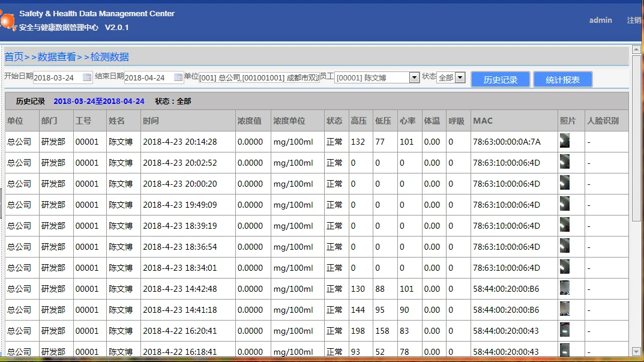View photo of the 14:42:48 record
The height and width of the screenshot is (362, 644).
pos(564,289)
